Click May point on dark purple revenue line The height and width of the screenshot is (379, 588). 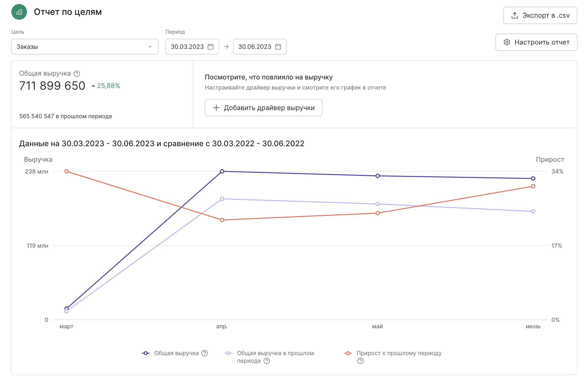click(377, 176)
